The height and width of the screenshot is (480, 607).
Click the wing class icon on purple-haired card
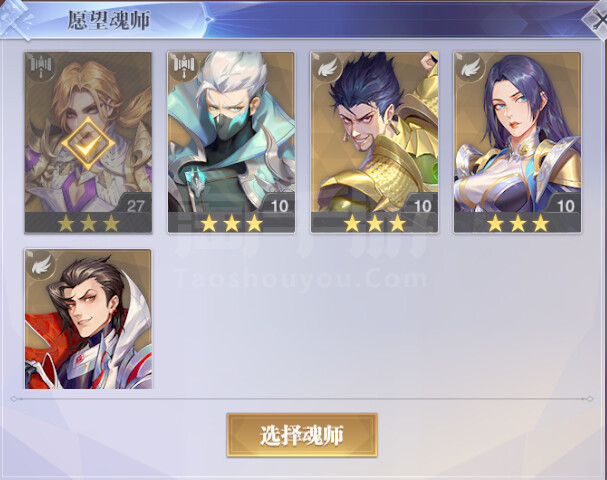pyautogui.click(x=471, y=67)
